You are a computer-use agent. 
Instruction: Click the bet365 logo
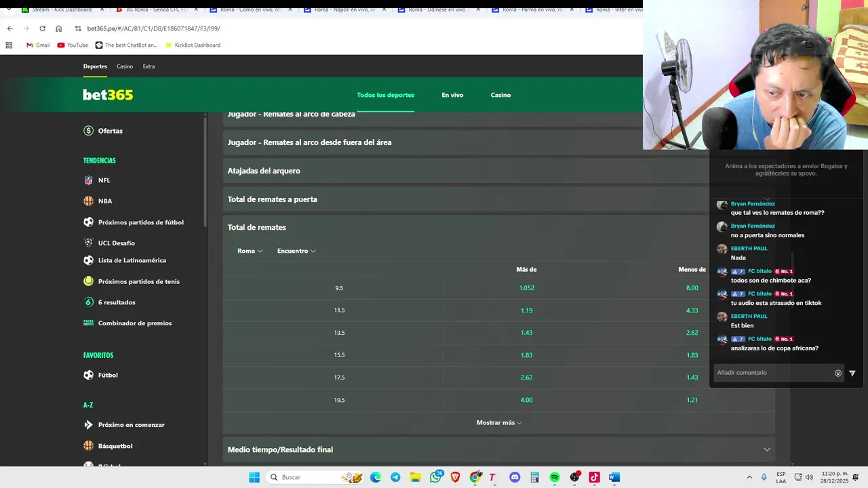pyautogui.click(x=108, y=95)
